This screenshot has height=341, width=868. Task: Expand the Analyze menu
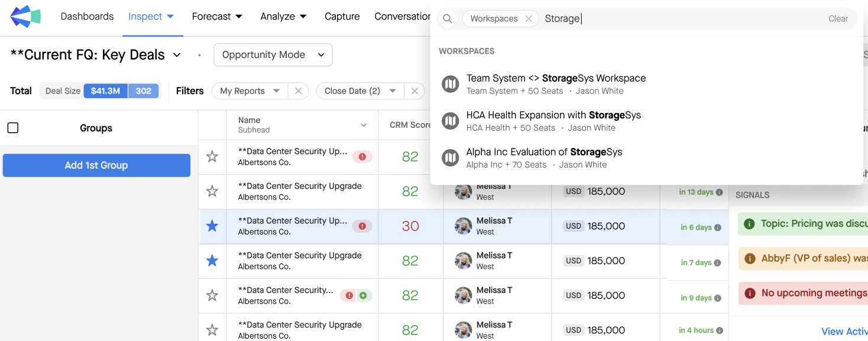[x=284, y=17]
